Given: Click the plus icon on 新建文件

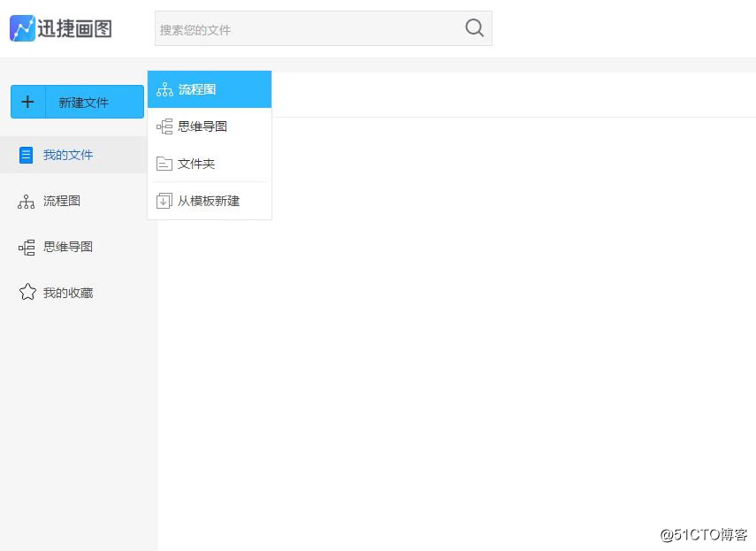Looking at the screenshot, I should 28,102.
